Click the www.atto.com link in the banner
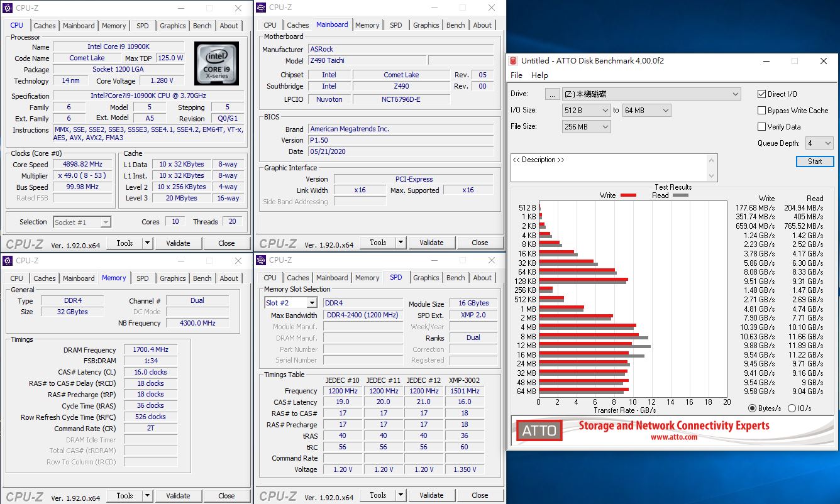The image size is (840, 504). [673, 437]
